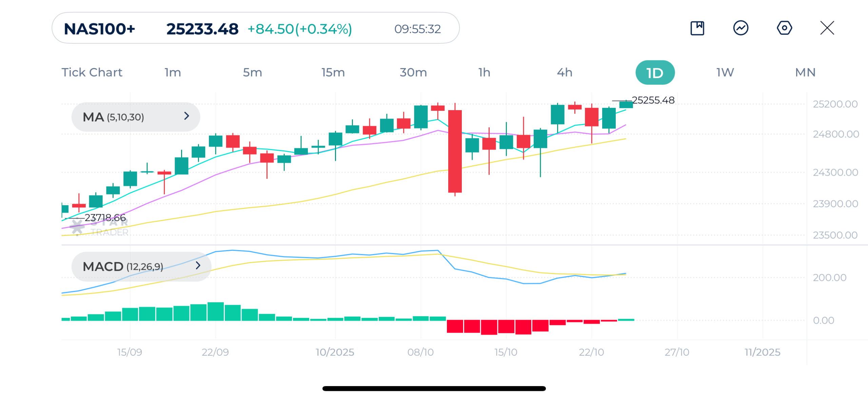Open the chart indicators icon
The image size is (868, 399).
[741, 28]
